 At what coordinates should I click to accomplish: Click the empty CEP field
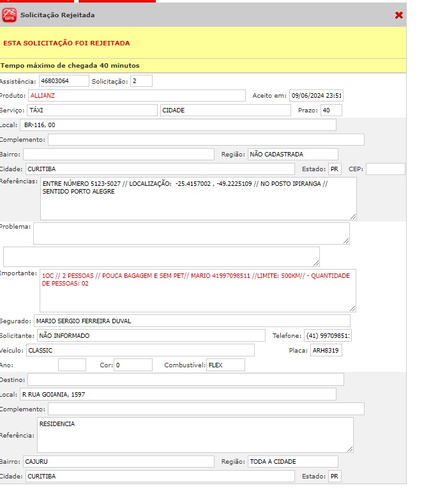click(386, 169)
